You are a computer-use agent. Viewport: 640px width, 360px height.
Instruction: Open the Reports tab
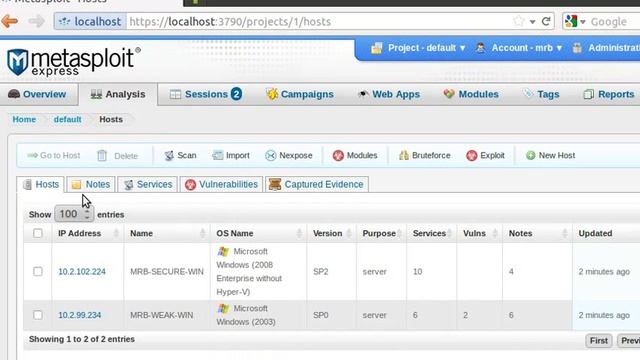[609, 94]
